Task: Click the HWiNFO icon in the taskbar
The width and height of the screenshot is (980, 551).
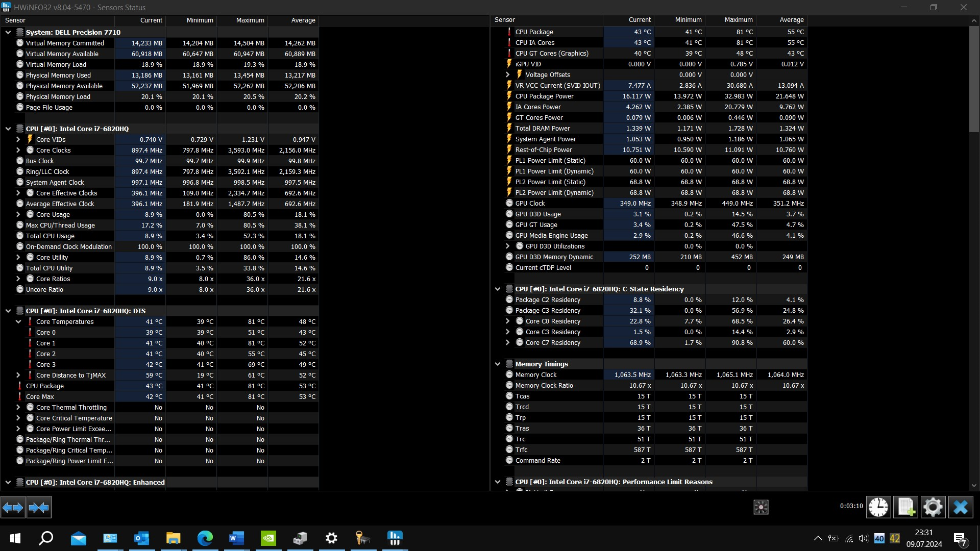Action: click(395, 538)
